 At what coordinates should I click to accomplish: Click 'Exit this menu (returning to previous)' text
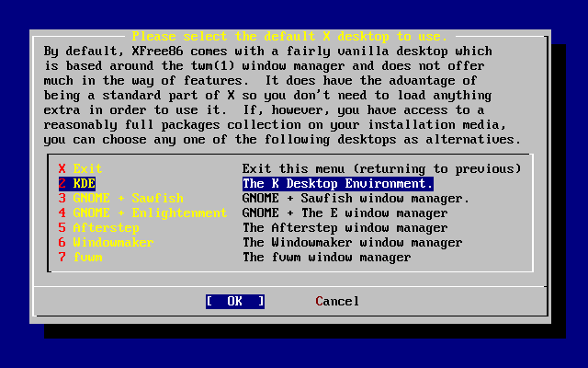[381, 169]
